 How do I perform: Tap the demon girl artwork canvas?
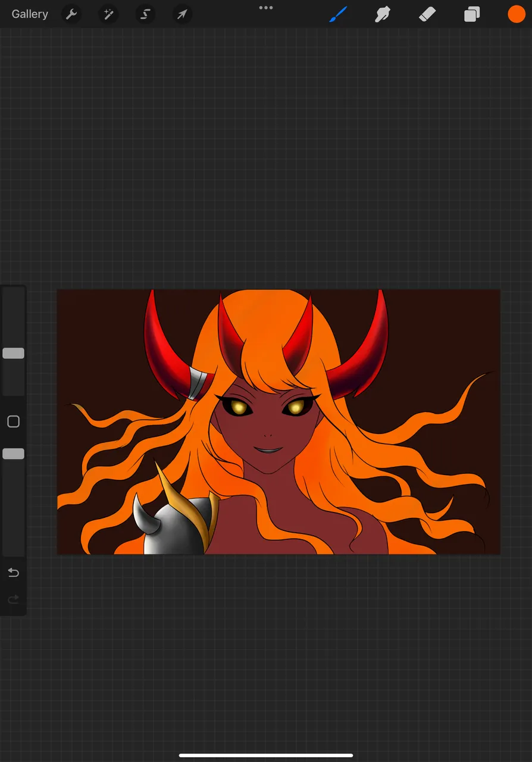click(278, 422)
